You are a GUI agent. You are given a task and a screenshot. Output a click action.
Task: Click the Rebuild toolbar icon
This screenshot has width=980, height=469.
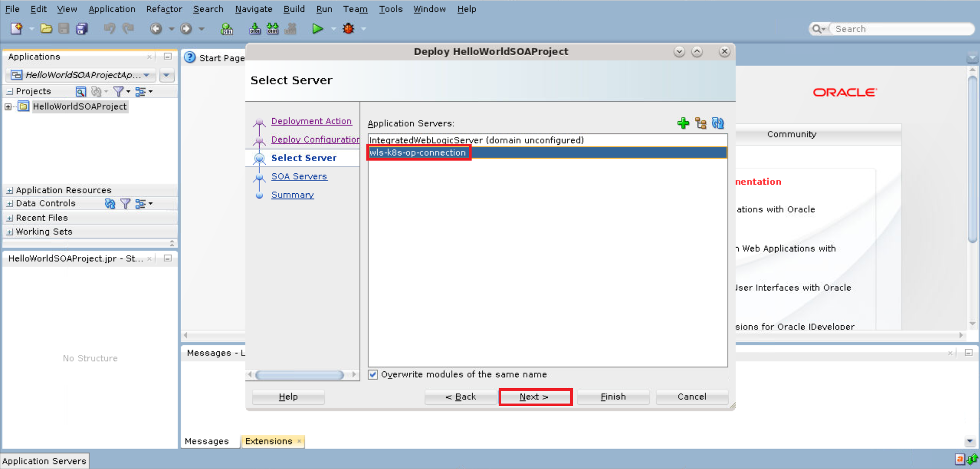pos(273,29)
